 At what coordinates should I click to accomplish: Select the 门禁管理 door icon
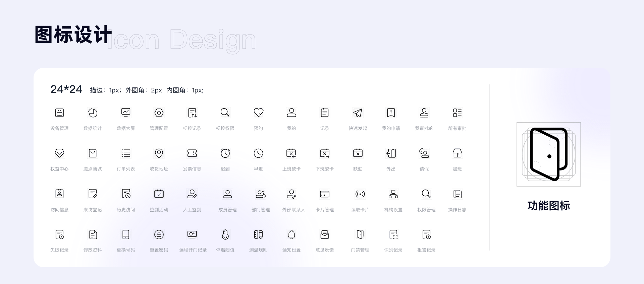click(360, 234)
